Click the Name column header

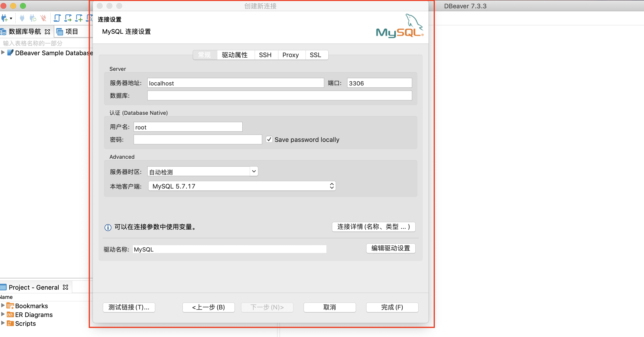[6, 297]
